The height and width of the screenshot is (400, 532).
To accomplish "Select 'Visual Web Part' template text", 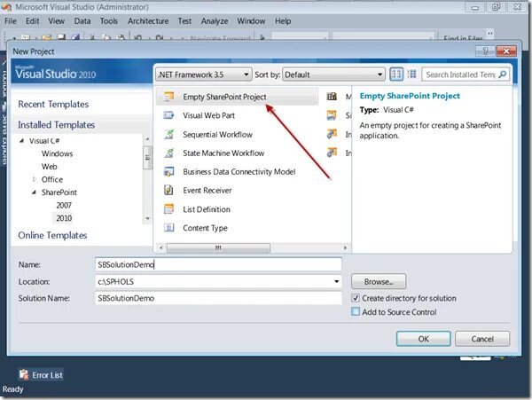I will [x=209, y=115].
